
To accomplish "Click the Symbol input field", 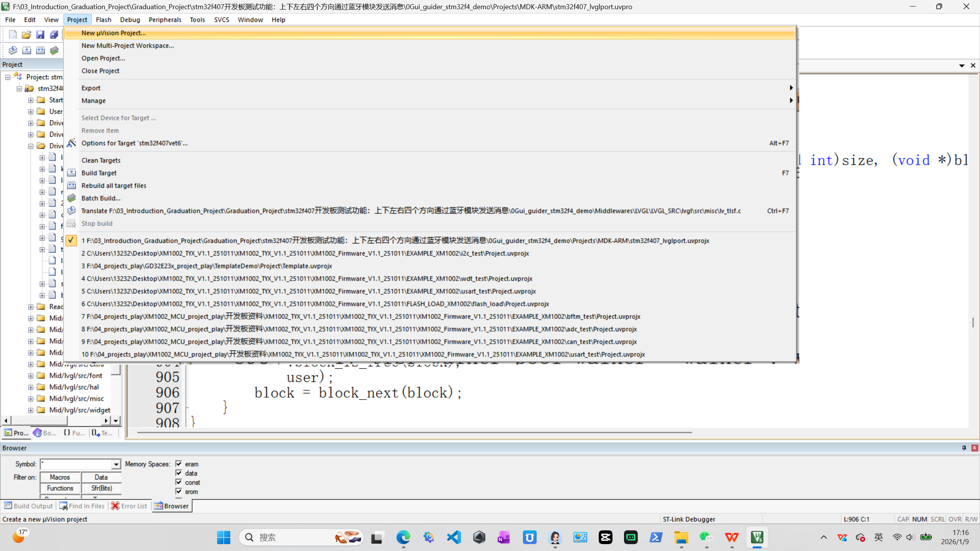I will pos(76,464).
